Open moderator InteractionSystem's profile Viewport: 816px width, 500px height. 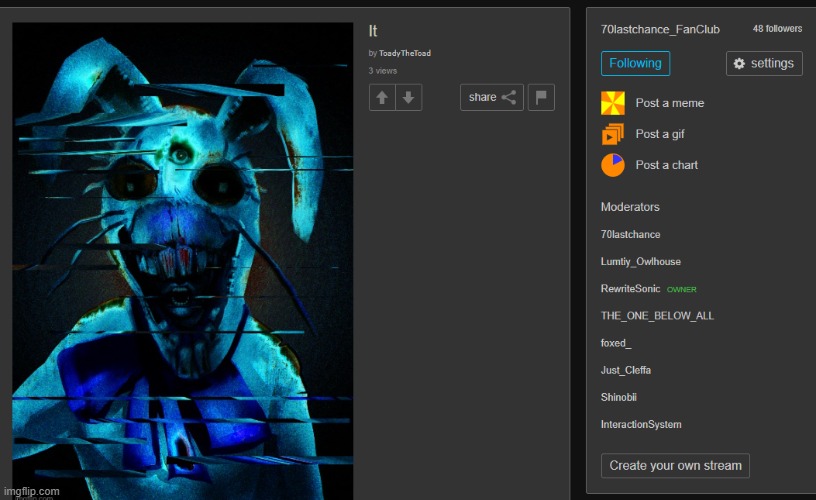point(641,425)
